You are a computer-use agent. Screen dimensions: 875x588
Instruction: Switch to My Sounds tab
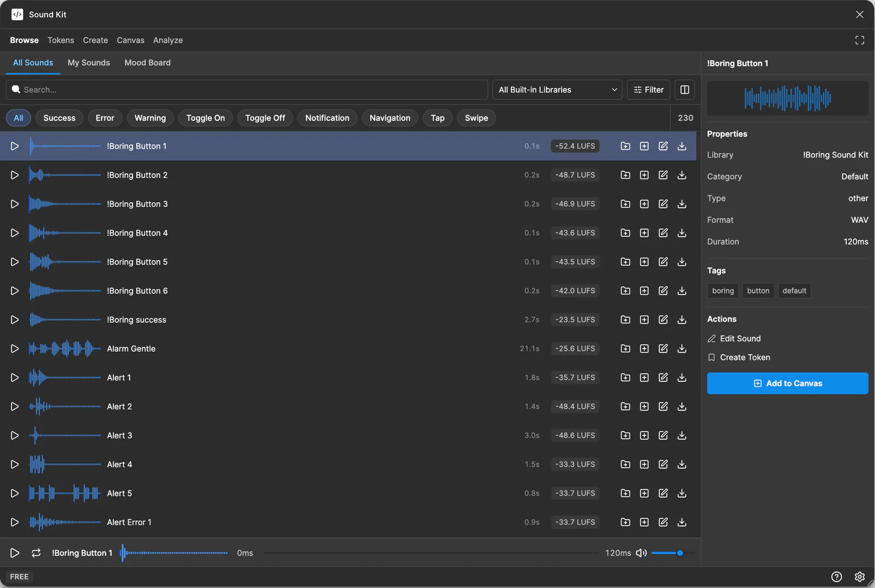[89, 63]
